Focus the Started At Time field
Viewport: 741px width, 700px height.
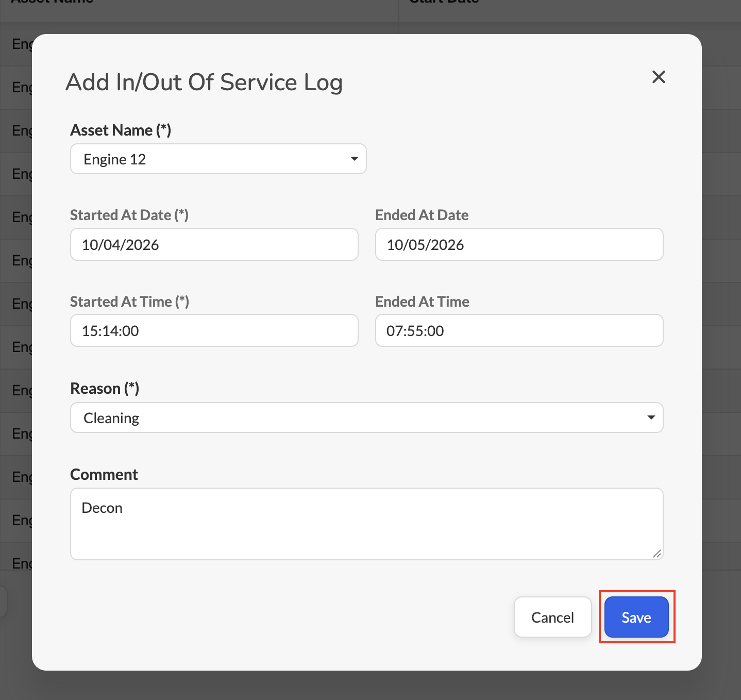pos(214,330)
